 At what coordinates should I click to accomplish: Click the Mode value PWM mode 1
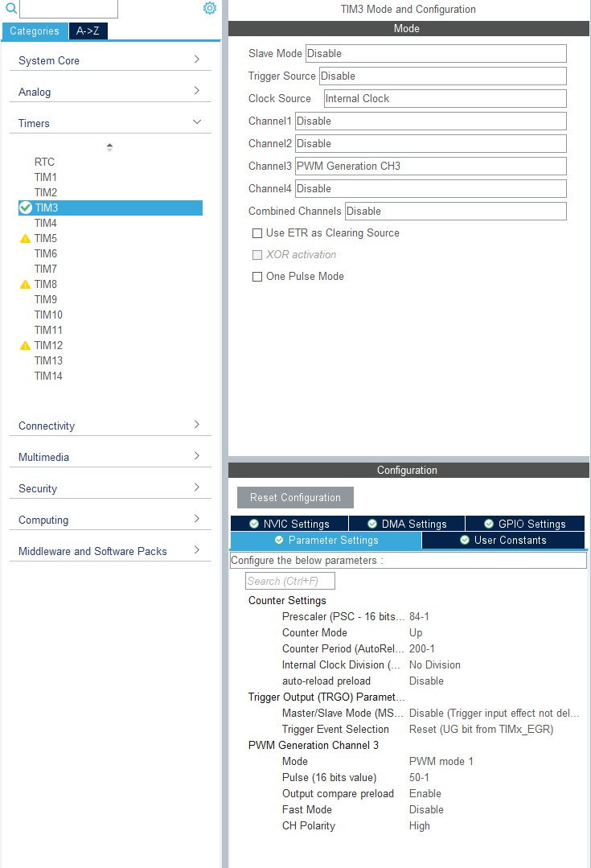(x=441, y=761)
